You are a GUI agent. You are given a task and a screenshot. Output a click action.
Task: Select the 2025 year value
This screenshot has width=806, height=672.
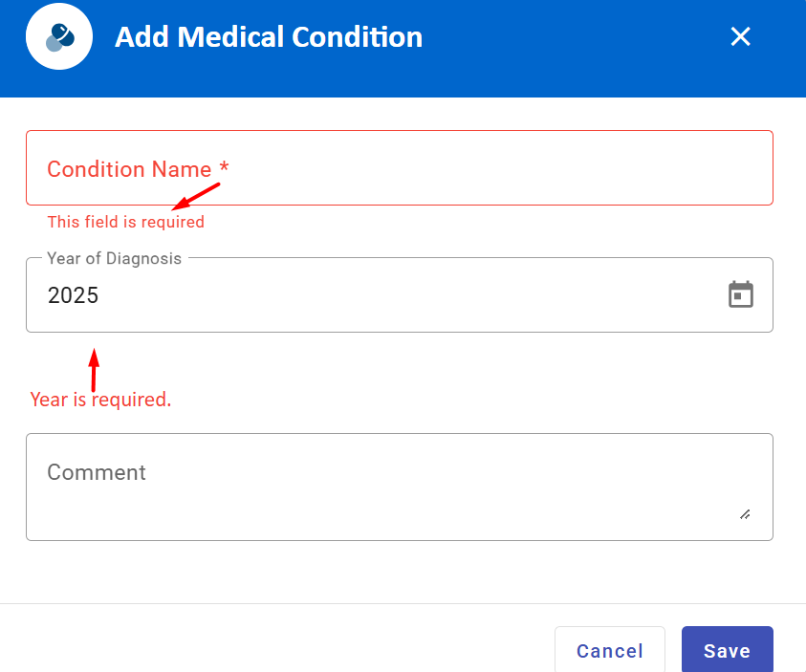point(74,295)
